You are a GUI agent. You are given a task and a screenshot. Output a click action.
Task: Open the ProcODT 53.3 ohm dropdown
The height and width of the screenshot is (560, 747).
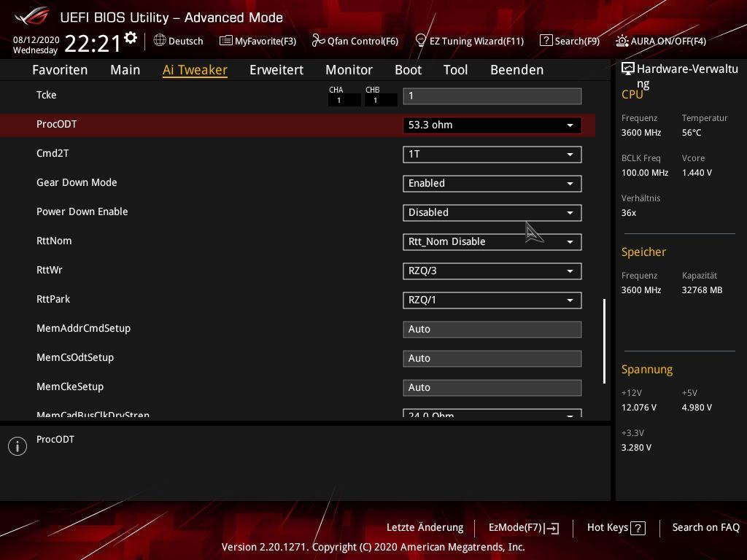(492, 125)
